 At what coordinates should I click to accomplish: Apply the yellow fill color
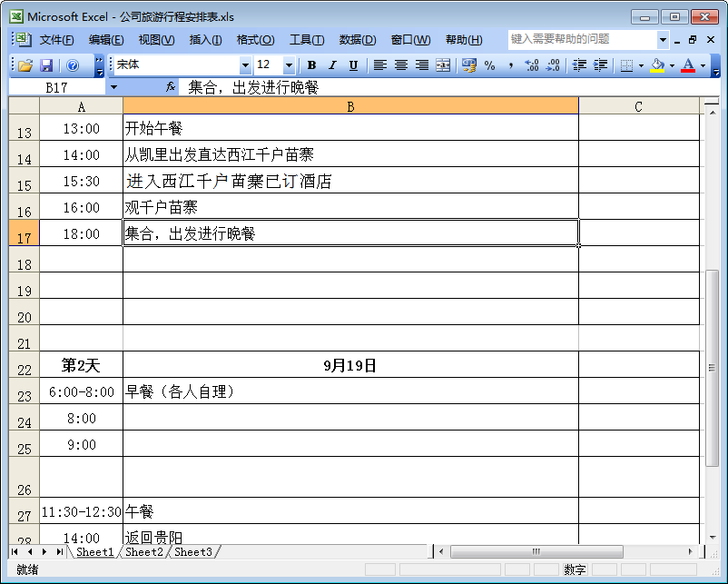coord(657,65)
